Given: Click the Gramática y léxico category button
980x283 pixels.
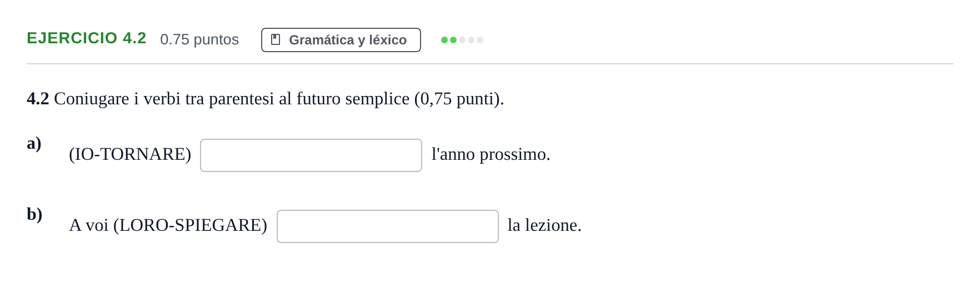Looking at the screenshot, I should point(341,40).
